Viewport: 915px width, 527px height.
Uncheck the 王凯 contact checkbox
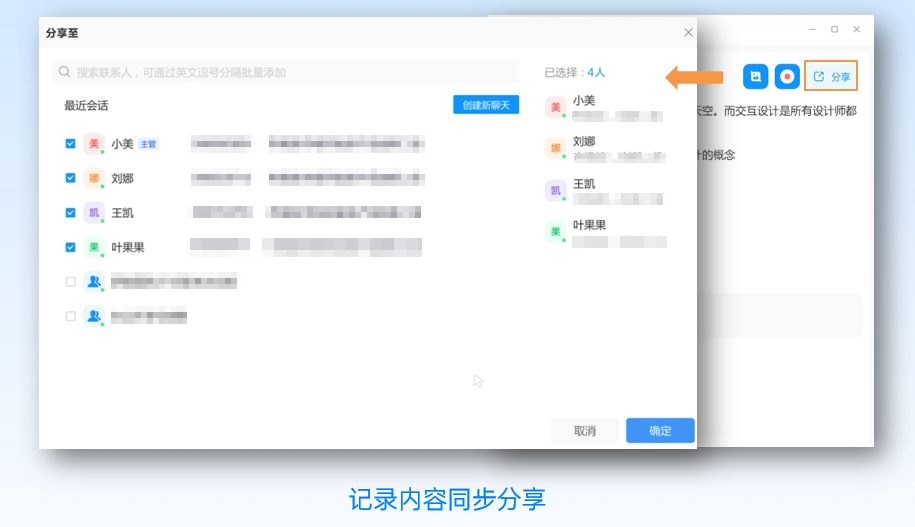(x=71, y=212)
